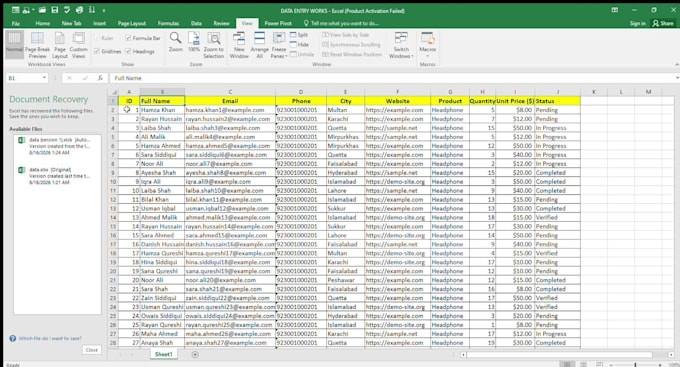
Task: Select the data.xlsx [Original] file
Action: point(57,176)
